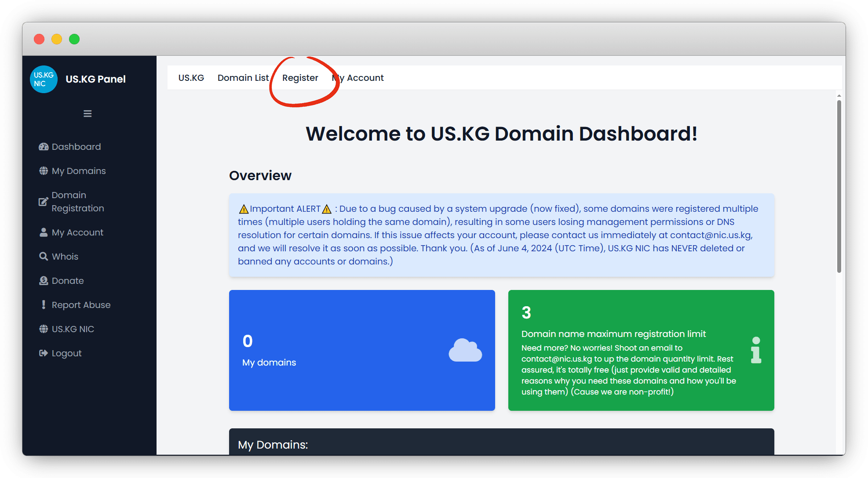The width and height of the screenshot is (868, 478).
Task: Click the My Account person icon
Action: coord(44,232)
